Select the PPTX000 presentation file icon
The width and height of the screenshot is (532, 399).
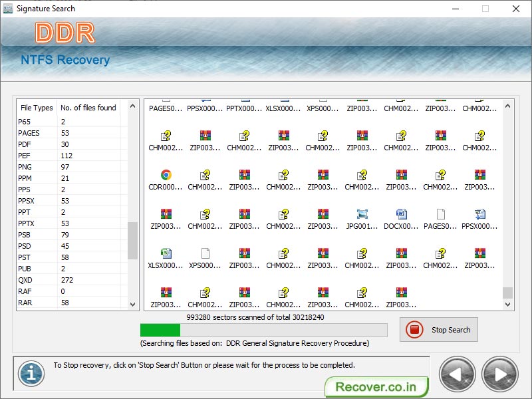pyautogui.click(x=245, y=106)
